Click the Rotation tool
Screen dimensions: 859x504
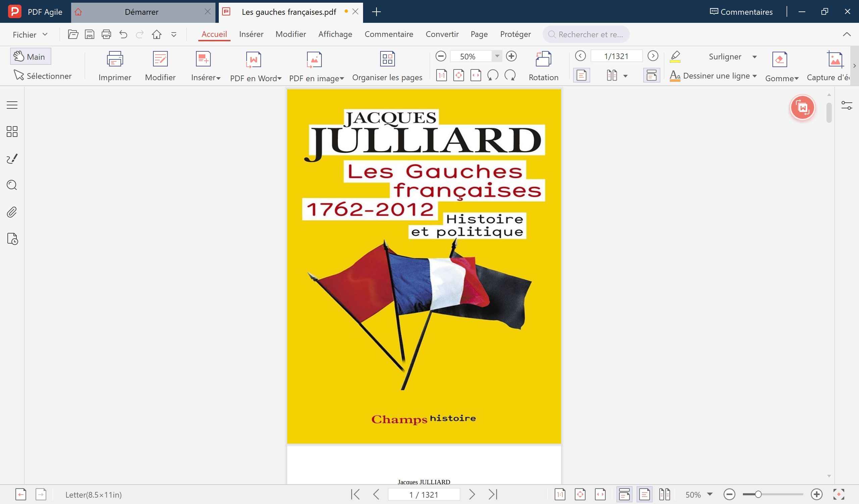coord(543,66)
